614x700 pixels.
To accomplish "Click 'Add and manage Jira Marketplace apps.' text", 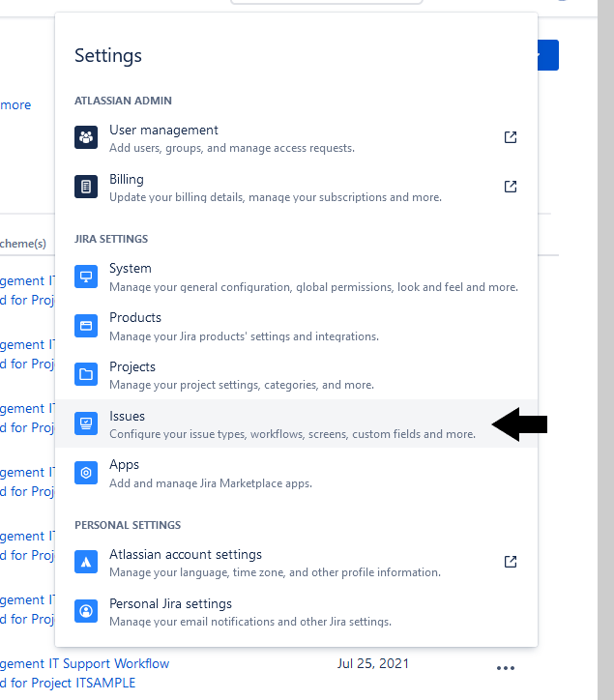I will pos(211,483).
